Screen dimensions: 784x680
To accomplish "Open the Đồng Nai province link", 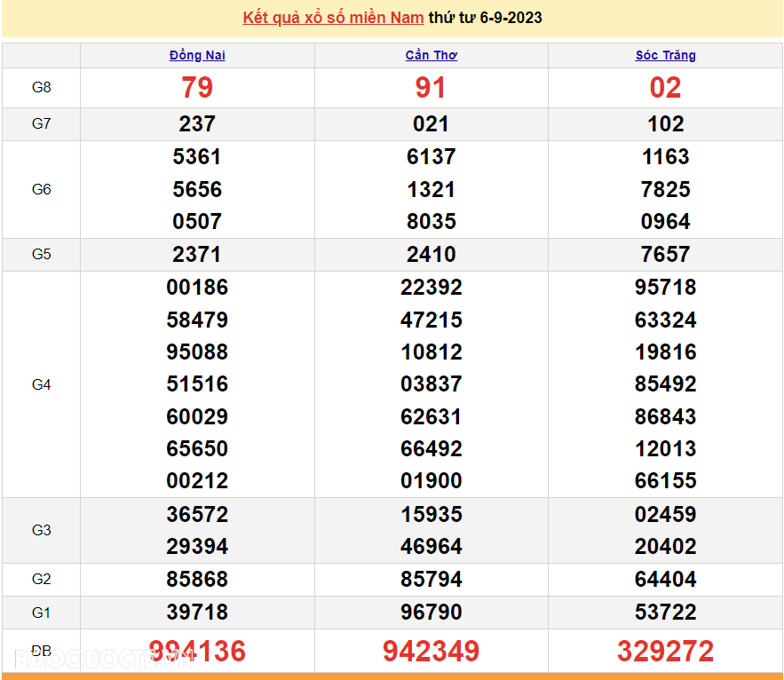I will (x=197, y=55).
